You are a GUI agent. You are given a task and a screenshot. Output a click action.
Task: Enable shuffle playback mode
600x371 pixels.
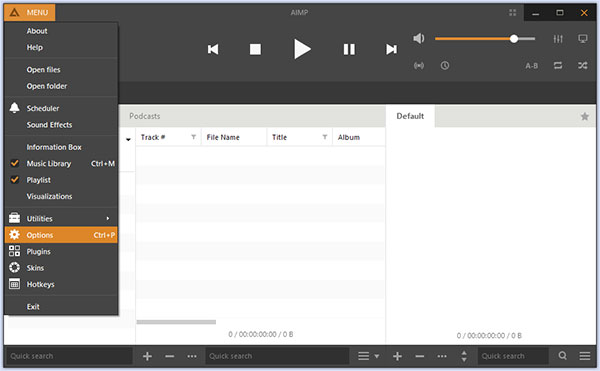pos(582,65)
